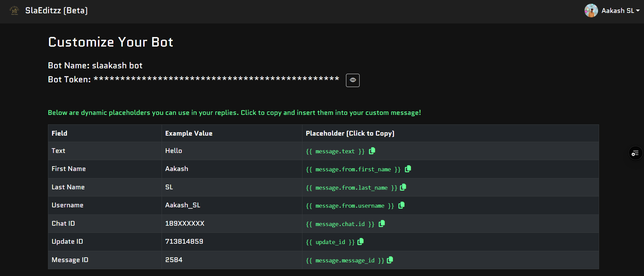Click the {{ message.from.username }} placeholder text

point(350,206)
